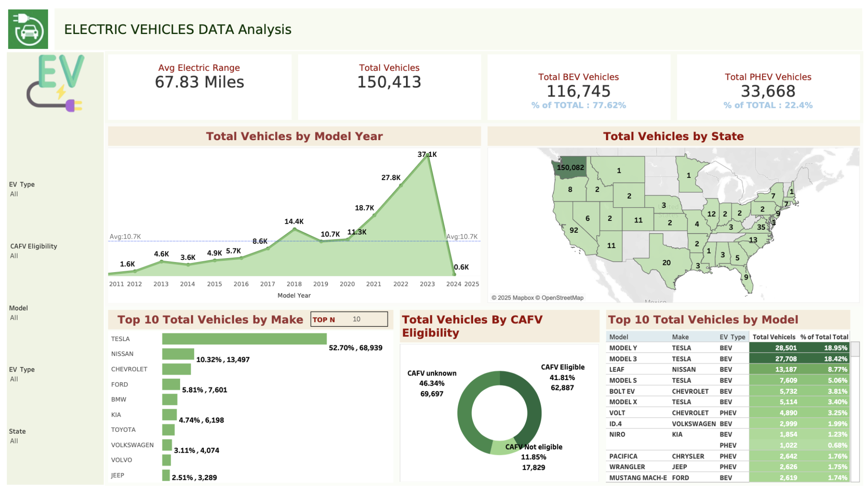Click the 2023 peak point on line chart
The image size is (868, 496).
pos(428,155)
